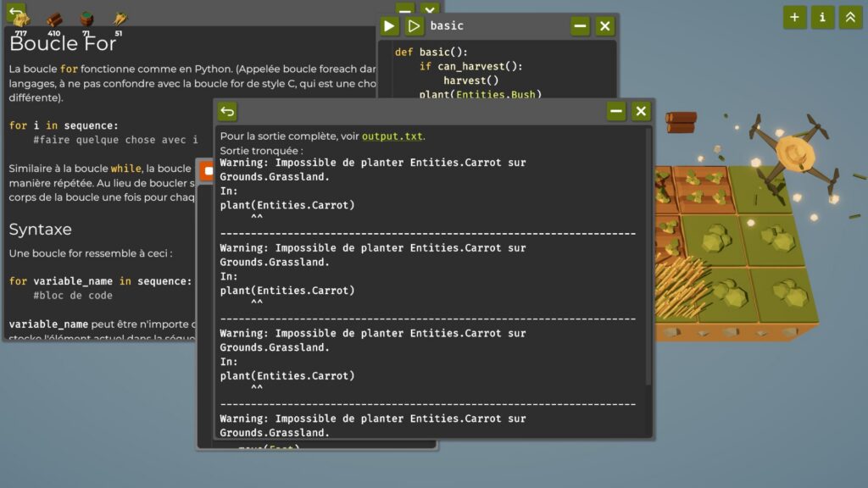Open the output.txt link
Viewport: 868px width, 488px height.
(x=392, y=136)
